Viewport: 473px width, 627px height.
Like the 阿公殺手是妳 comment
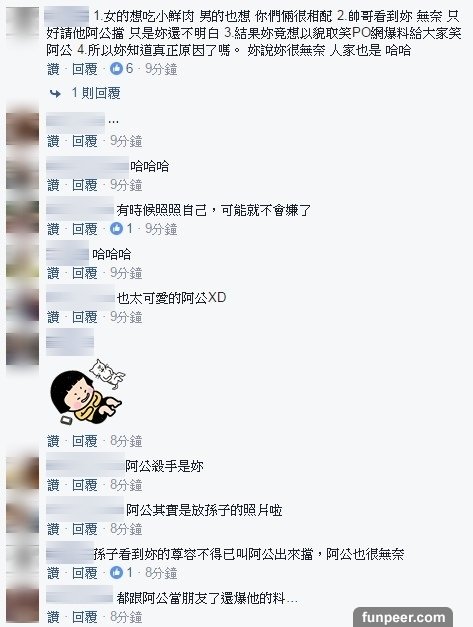click(x=53, y=485)
